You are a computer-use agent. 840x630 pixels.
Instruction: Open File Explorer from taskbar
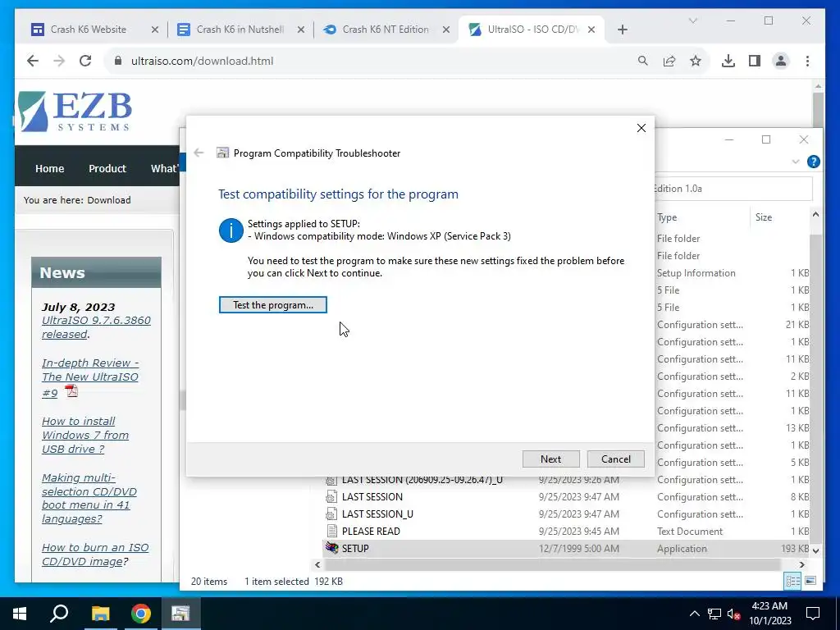[100, 614]
